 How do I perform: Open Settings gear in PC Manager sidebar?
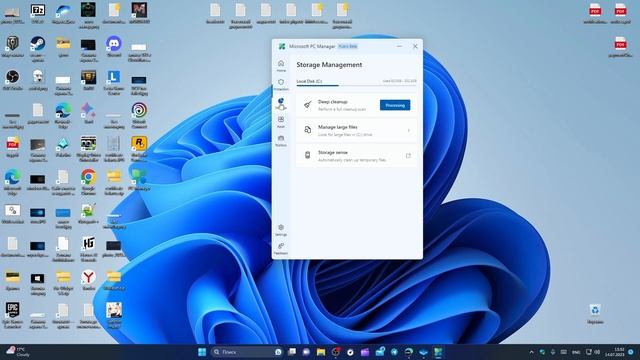tap(281, 230)
